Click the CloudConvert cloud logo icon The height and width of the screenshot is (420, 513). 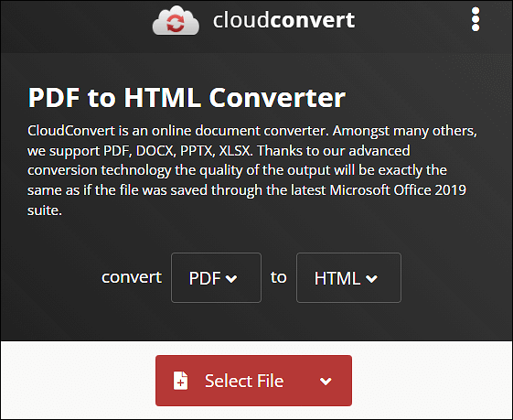point(176,21)
